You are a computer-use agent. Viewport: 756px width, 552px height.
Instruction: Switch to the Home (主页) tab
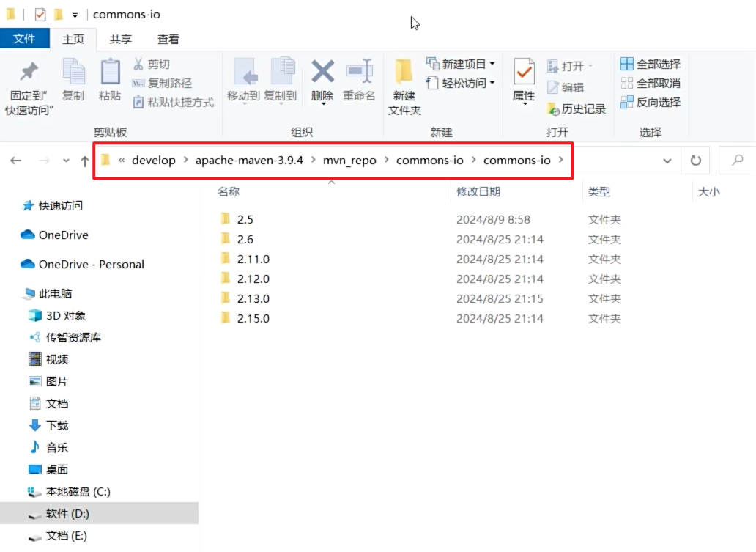[73, 39]
